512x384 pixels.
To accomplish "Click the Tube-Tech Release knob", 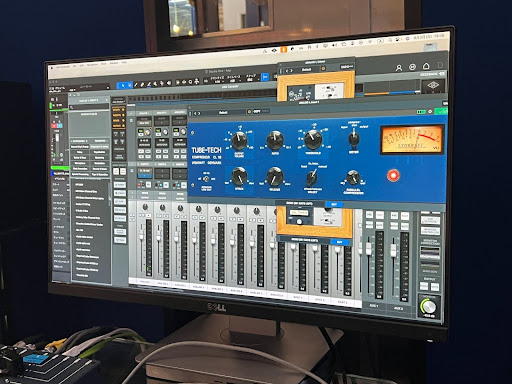I will coord(275,176).
